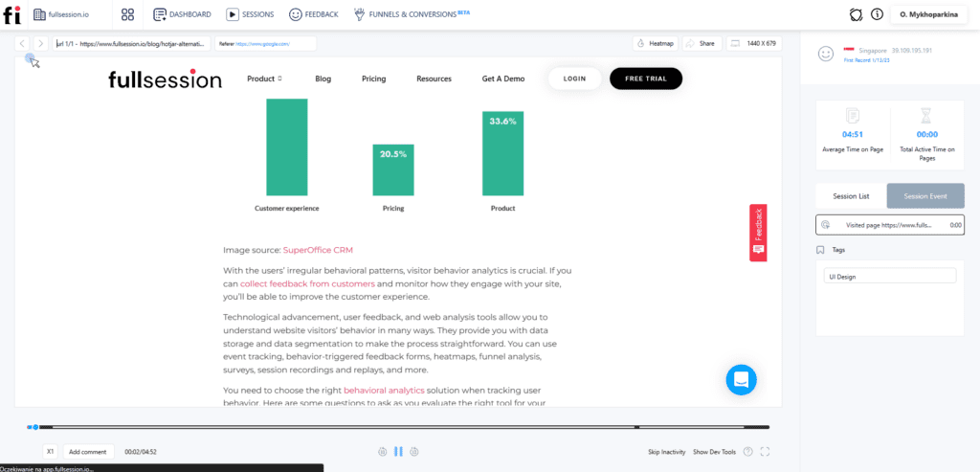The image size is (980, 472).
Task: Pause the session replay
Action: coord(398,451)
